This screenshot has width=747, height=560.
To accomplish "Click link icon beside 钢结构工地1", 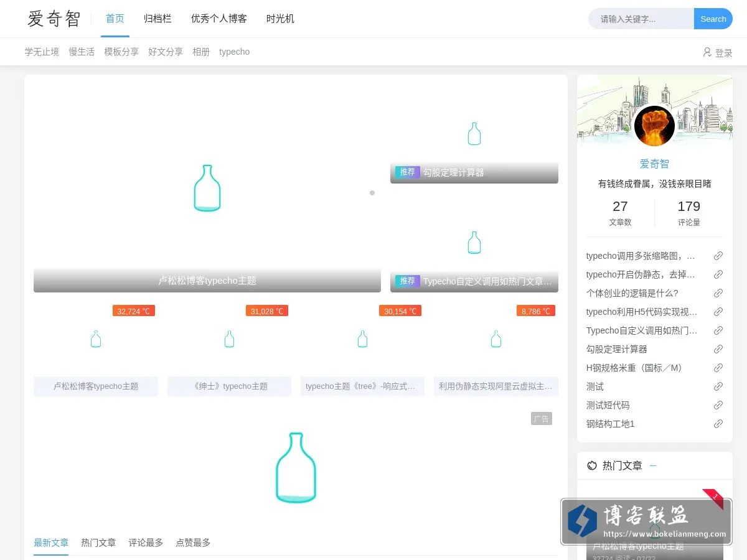I will (718, 424).
